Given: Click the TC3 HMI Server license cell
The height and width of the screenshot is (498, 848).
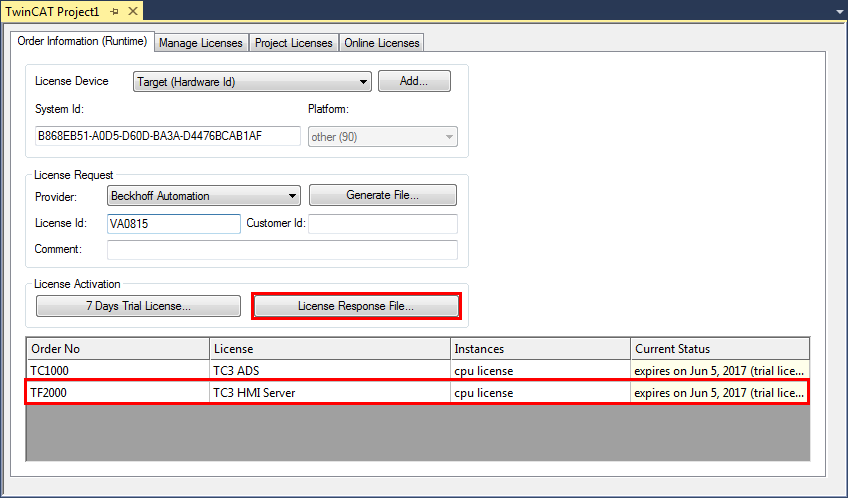Looking at the screenshot, I should (x=330, y=393).
